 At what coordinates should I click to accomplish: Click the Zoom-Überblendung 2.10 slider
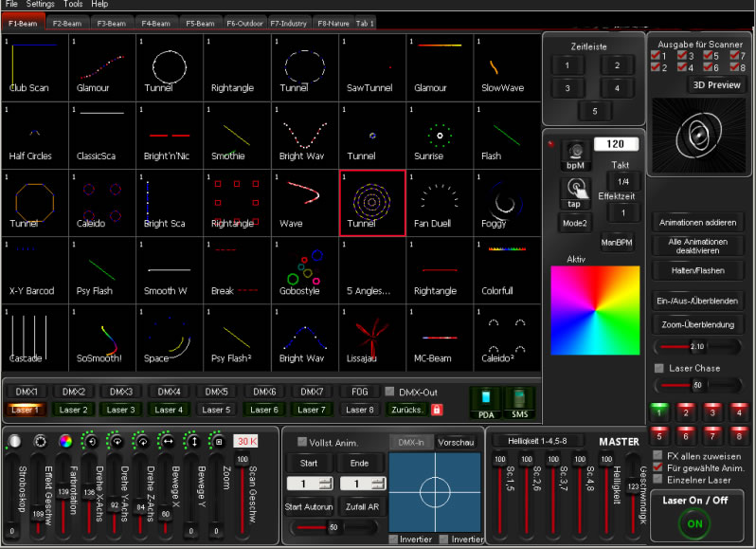tap(697, 346)
